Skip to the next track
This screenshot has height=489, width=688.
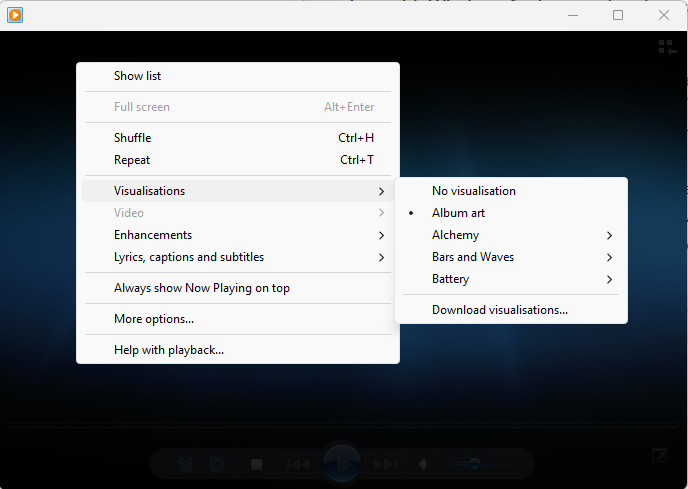[x=385, y=464]
